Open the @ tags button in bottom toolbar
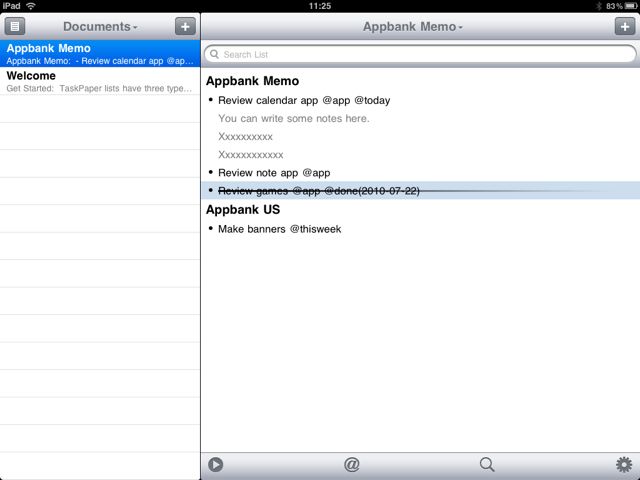The image size is (640, 480). coord(351,464)
